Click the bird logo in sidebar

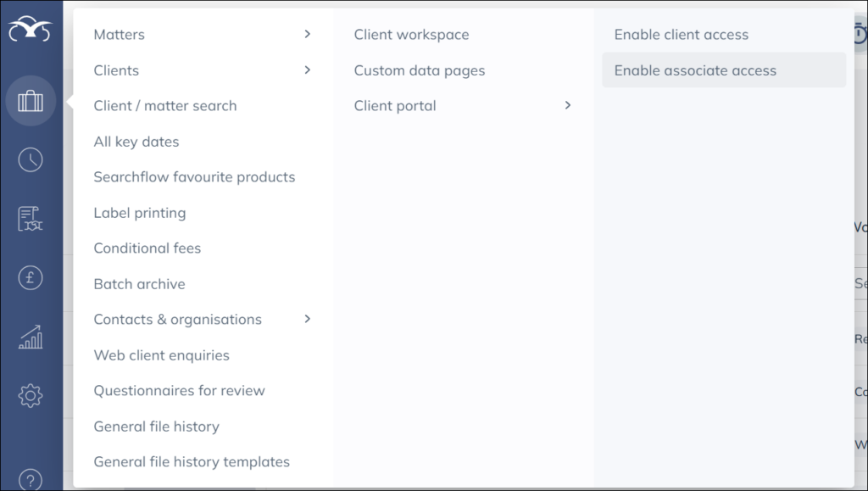pos(31,31)
